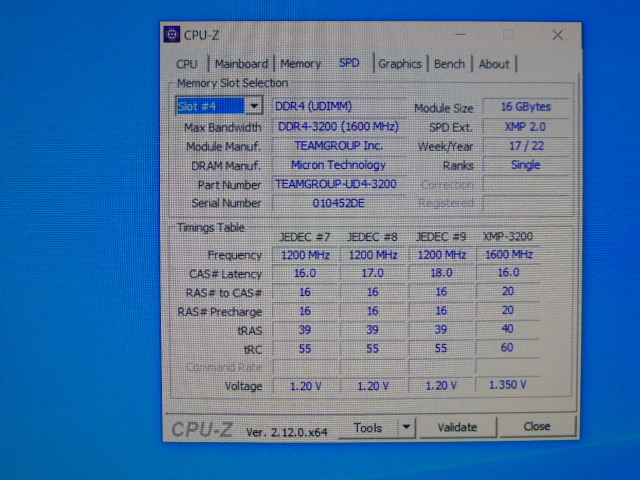The width and height of the screenshot is (640, 480).
Task: Open the Tools dropdown arrow
Action: pyautogui.click(x=406, y=427)
